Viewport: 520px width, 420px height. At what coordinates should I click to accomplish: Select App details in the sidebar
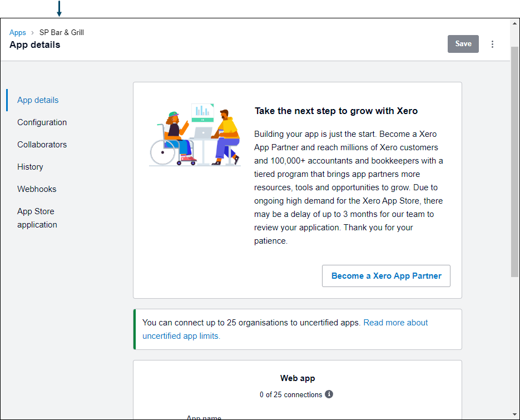tap(38, 100)
